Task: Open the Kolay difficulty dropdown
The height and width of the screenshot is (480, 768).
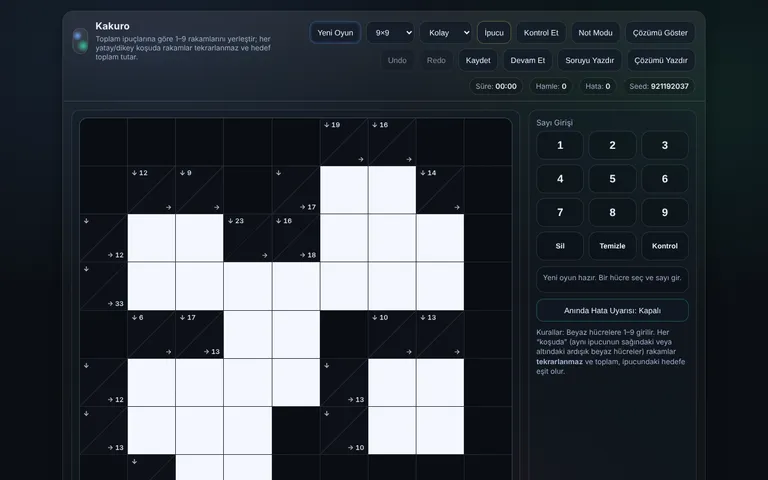Action: [x=445, y=33]
